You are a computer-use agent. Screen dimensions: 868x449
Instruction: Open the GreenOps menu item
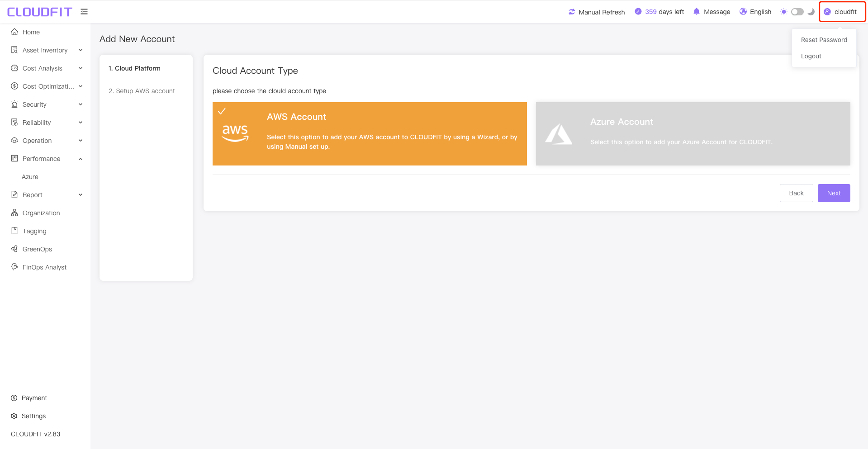45,249
